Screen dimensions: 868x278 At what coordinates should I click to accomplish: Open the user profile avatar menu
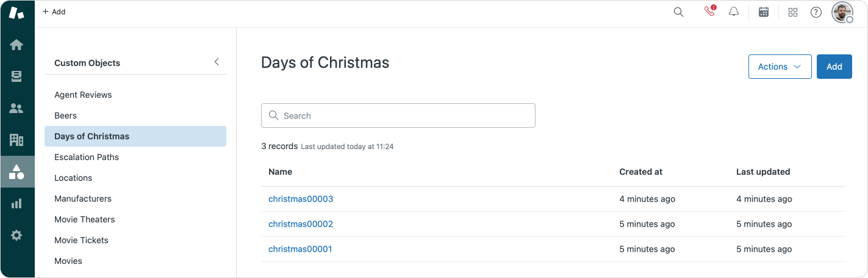(842, 12)
